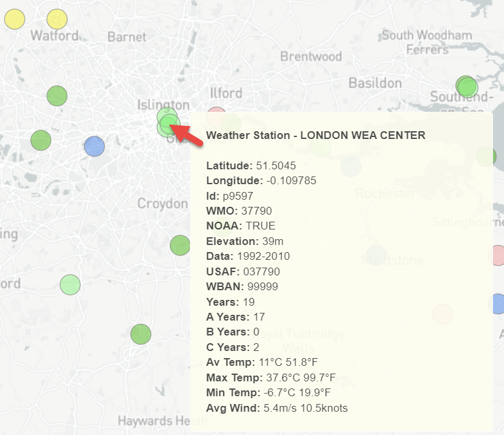Click the Croydon map label

click(x=162, y=204)
